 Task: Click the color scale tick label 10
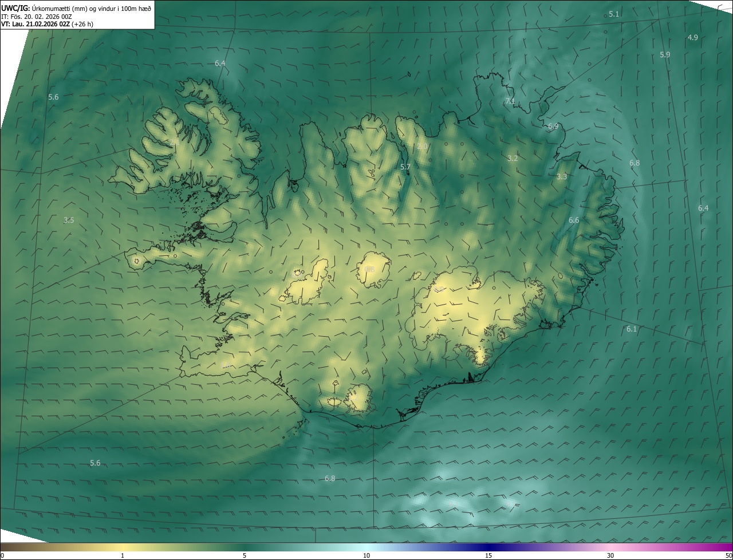pos(366,555)
